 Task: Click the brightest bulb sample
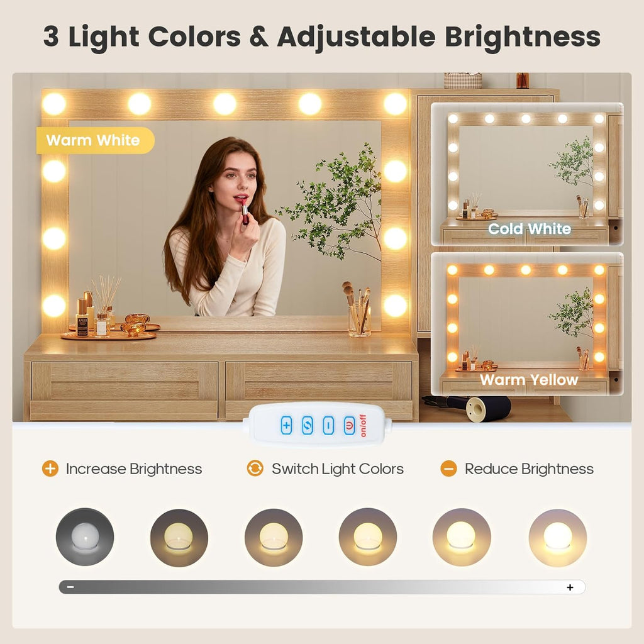coord(557,538)
